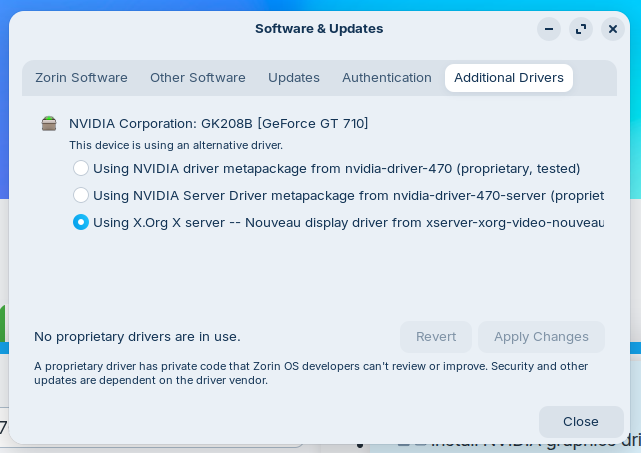Click the Close button at the bottom
The width and height of the screenshot is (641, 453).
point(580,422)
